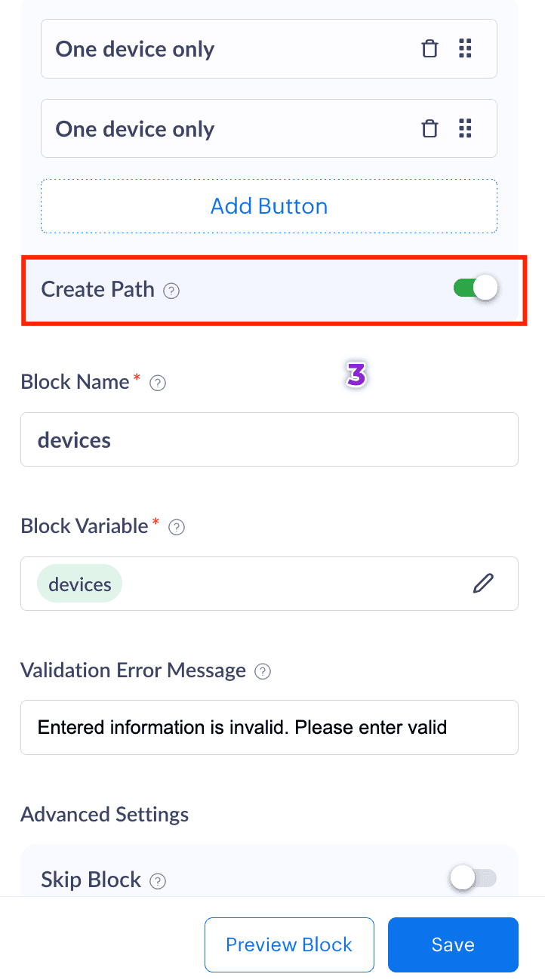Delete the second One device only button

(x=430, y=129)
